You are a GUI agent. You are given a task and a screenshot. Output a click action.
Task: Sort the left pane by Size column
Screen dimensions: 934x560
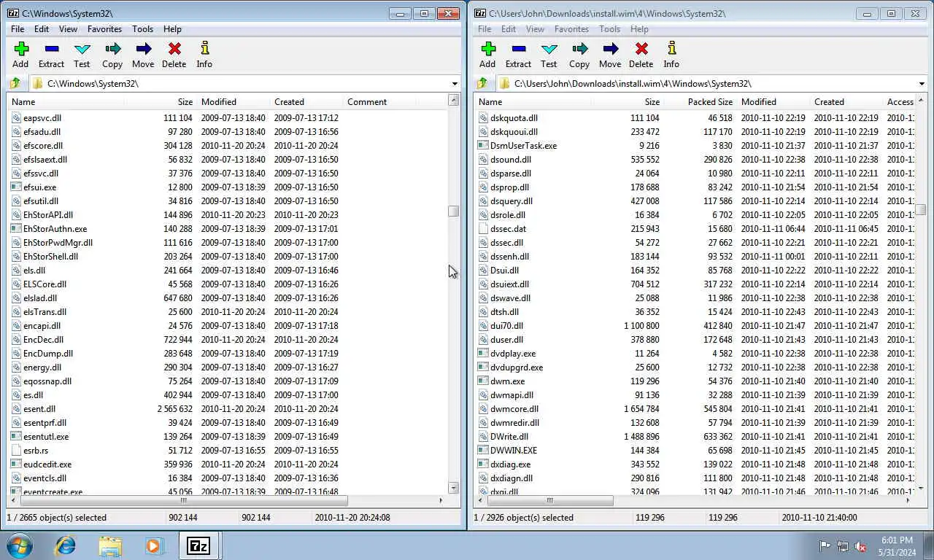[161, 101]
